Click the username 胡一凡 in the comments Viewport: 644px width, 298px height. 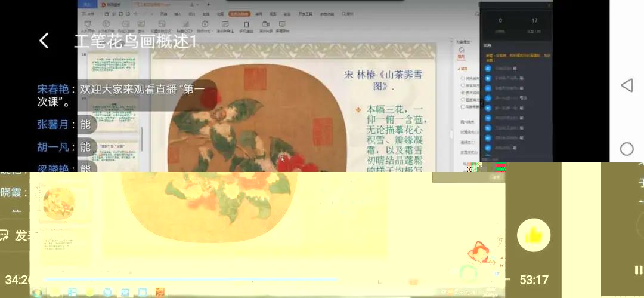pyautogui.click(x=52, y=147)
